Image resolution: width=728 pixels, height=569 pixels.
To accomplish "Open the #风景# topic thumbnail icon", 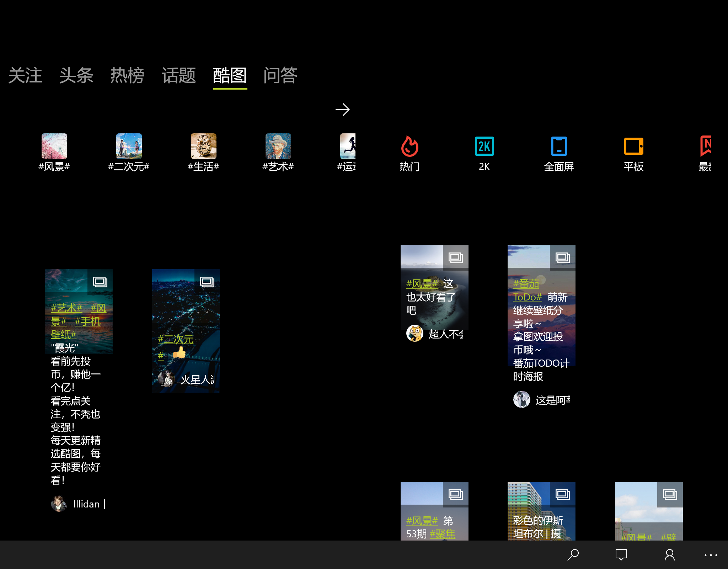I will [54, 146].
